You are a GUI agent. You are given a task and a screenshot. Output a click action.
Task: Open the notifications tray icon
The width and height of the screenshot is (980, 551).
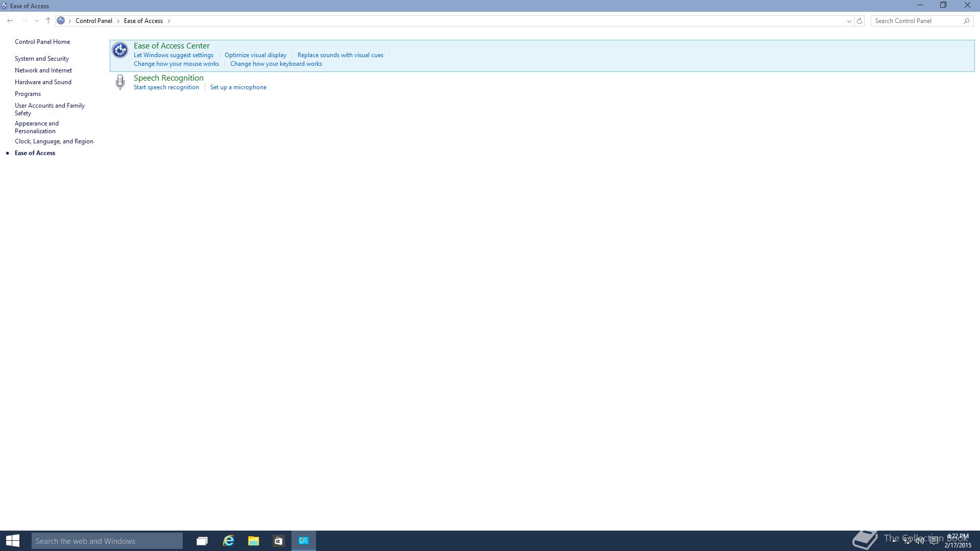tap(934, 541)
